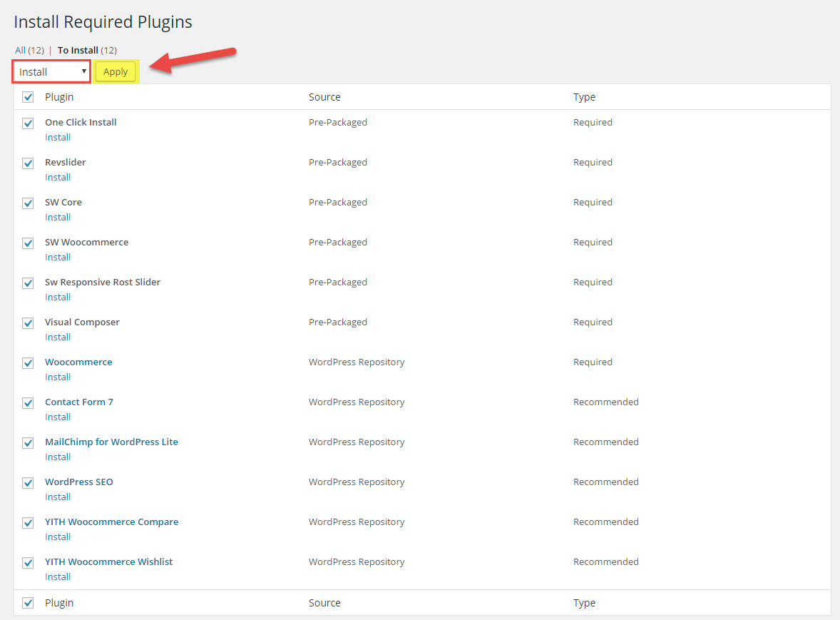This screenshot has width=840, height=620.
Task: Click Install link under SW Core
Action: 58,217
